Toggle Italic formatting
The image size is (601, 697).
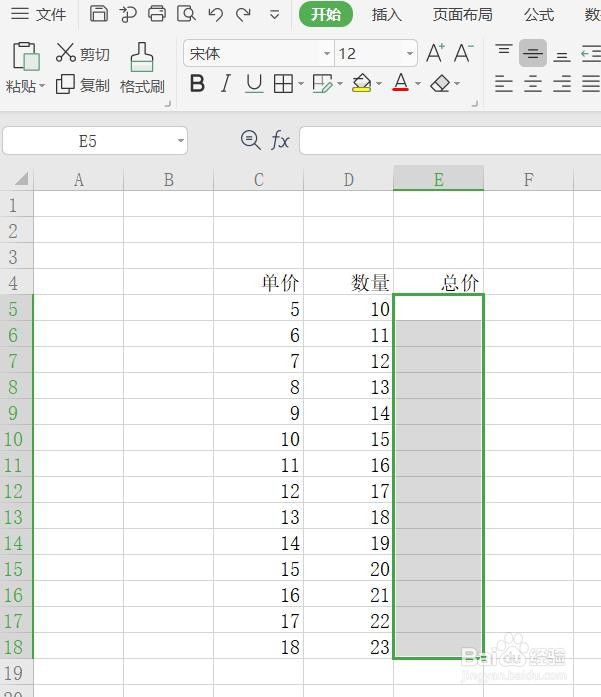(226, 83)
